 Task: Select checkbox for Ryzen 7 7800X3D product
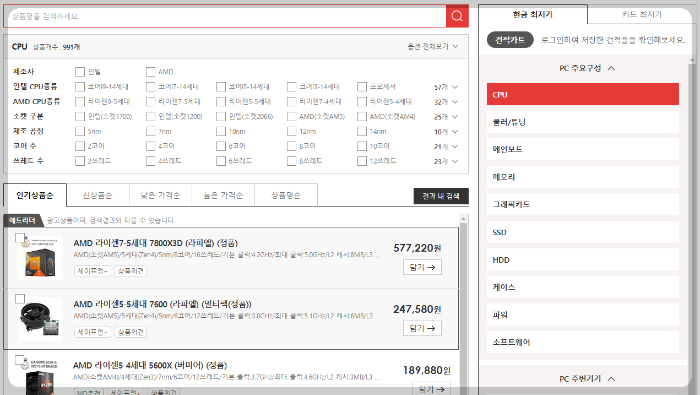pyautogui.click(x=20, y=238)
